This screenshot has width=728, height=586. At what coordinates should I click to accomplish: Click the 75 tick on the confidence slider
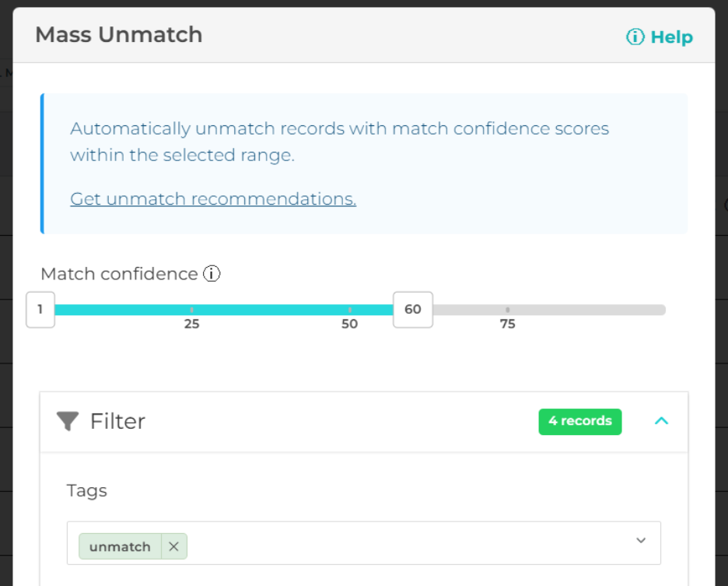tap(508, 310)
